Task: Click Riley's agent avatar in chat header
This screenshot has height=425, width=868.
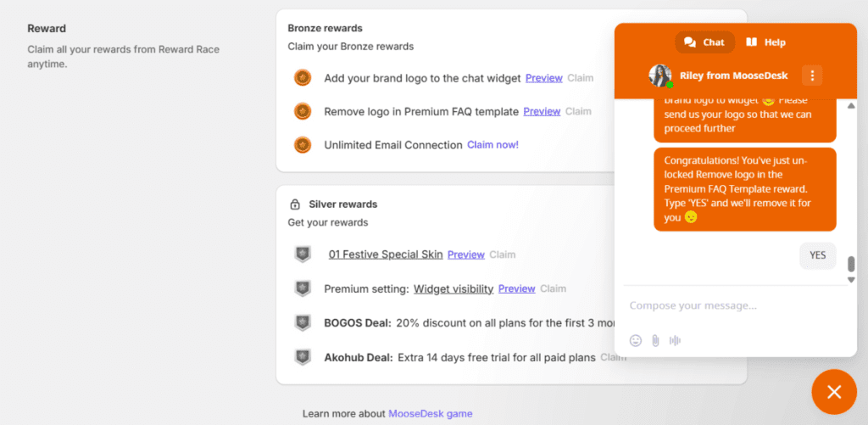Action: coord(660,75)
